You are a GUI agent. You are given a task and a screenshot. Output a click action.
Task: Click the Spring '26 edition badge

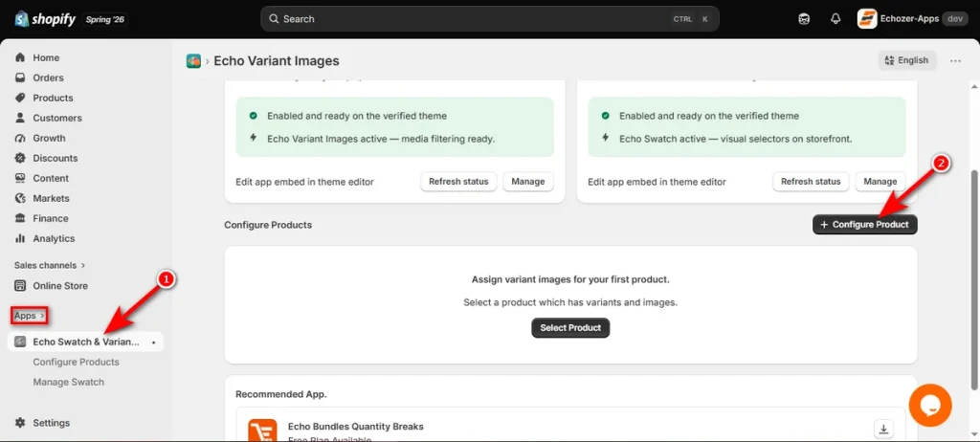click(x=104, y=19)
